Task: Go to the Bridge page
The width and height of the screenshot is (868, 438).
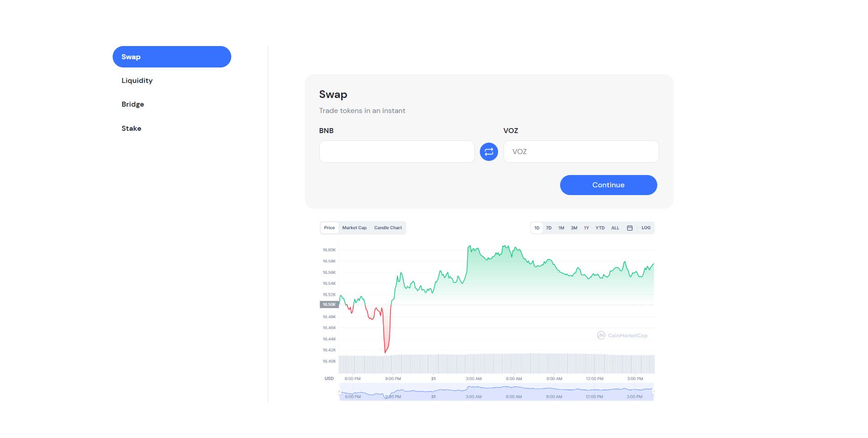Action: [133, 104]
